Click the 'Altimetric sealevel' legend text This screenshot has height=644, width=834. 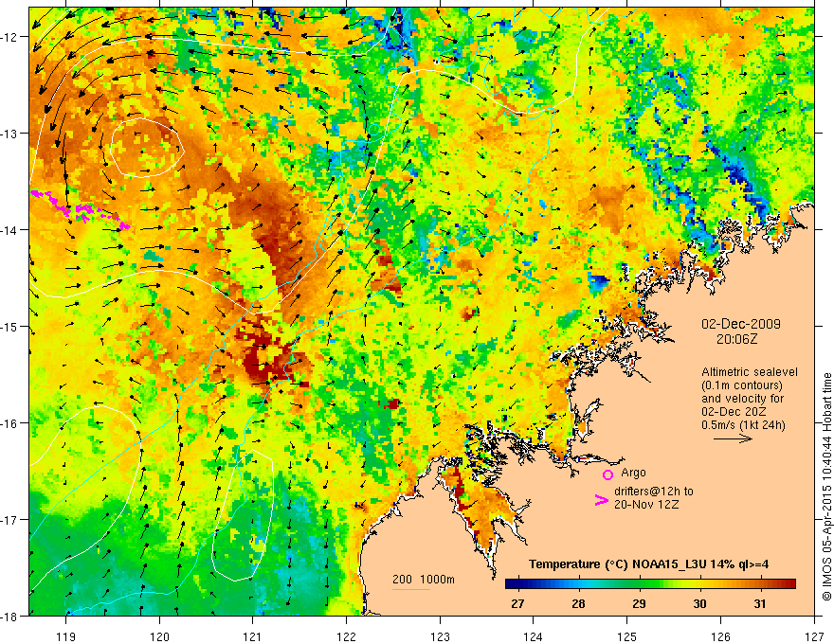(x=750, y=372)
